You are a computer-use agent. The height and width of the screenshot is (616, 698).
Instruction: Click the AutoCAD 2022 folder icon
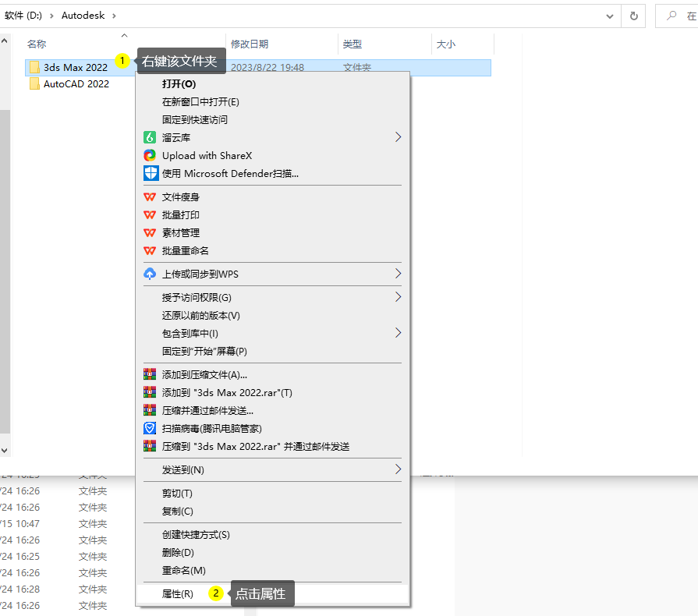(35, 83)
